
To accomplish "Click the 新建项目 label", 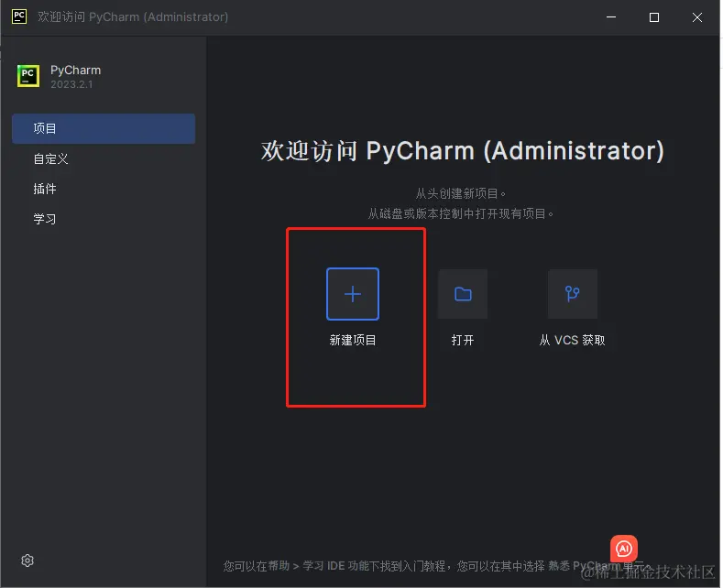I will pyautogui.click(x=353, y=340).
